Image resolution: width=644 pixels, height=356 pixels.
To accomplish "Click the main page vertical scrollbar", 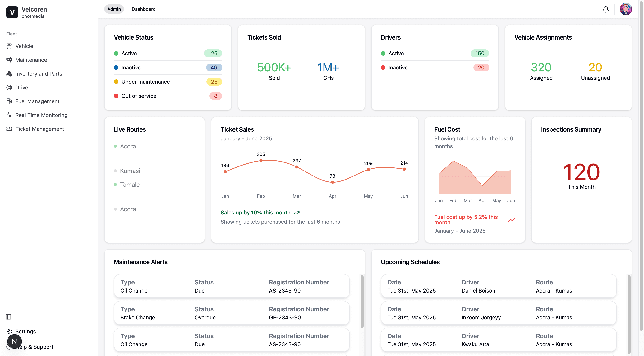I will click(642, 166).
